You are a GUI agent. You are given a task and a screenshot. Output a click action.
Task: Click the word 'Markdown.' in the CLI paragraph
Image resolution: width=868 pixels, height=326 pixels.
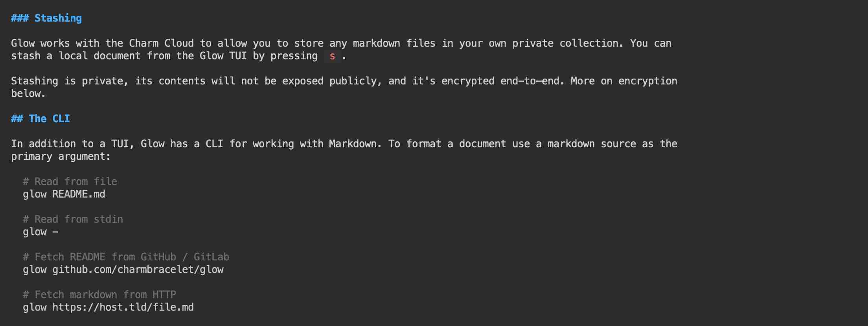[x=355, y=144]
